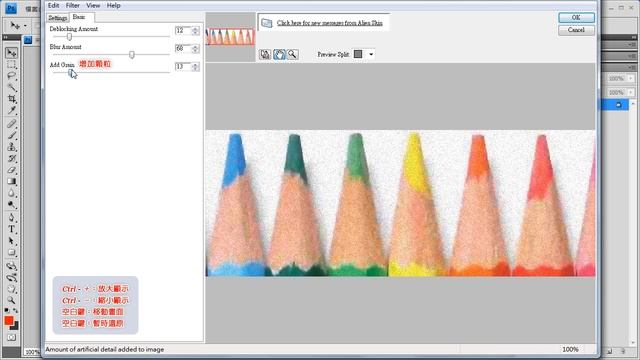Click the pencils navigator thumbnail
This screenshot has width=640, height=360.
click(x=230, y=37)
